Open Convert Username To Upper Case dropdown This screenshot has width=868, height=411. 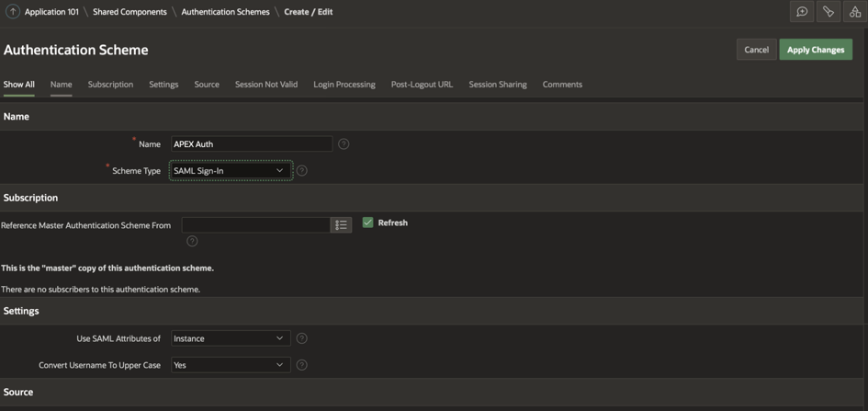pos(231,365)
